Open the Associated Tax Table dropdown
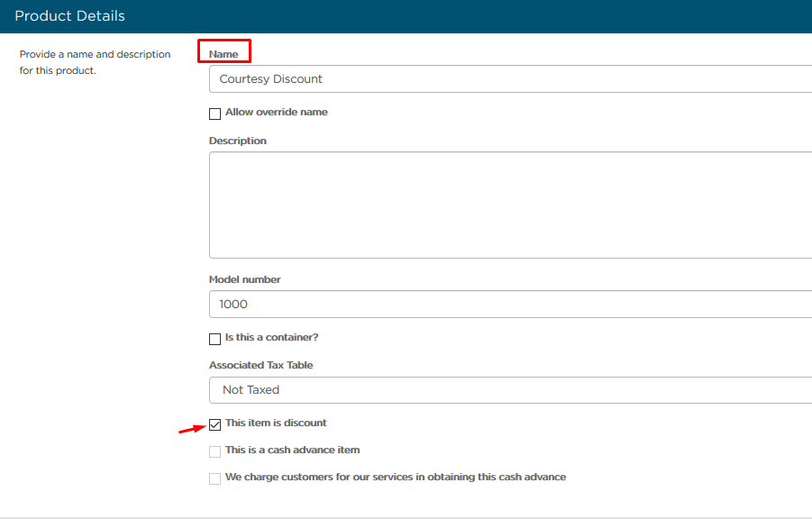Image resolution: width=812 pixels, height=519 pixels. point(511,390)
